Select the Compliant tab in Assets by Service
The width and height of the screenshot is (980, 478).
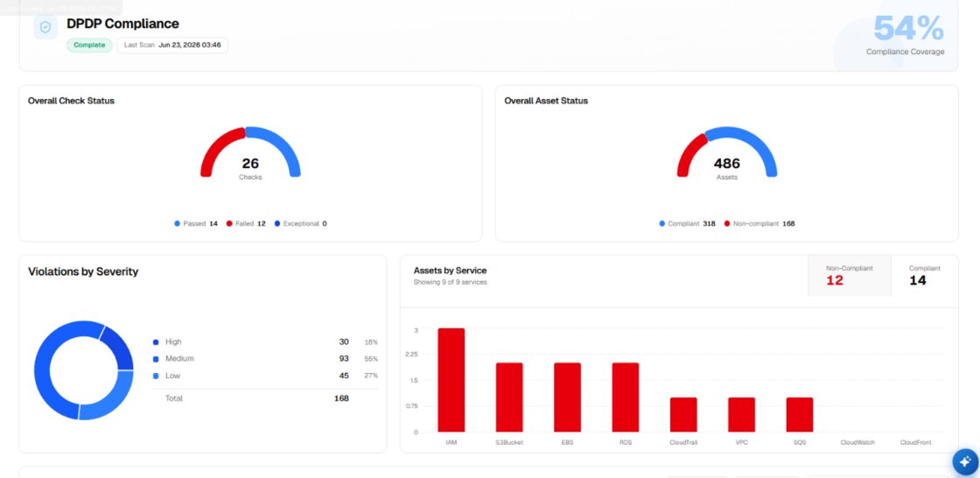(x=924, y=275)
